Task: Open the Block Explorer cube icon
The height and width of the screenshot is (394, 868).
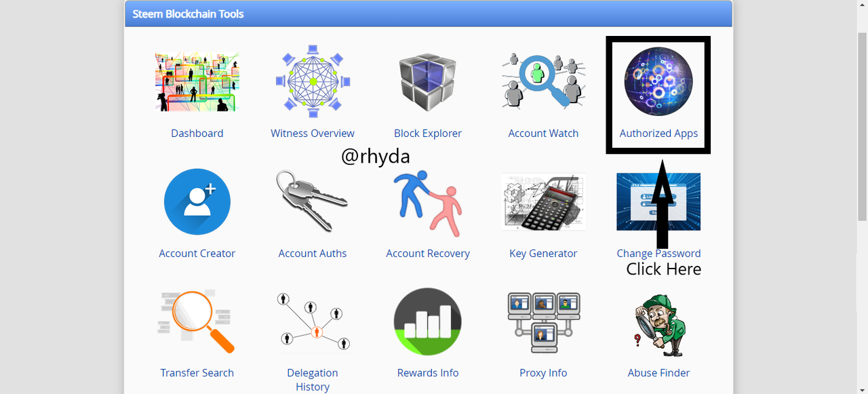Action: point(428,83)
